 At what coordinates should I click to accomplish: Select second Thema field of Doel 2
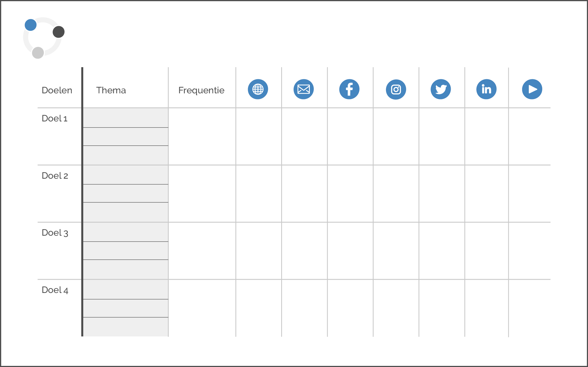(x=126, y=193)
